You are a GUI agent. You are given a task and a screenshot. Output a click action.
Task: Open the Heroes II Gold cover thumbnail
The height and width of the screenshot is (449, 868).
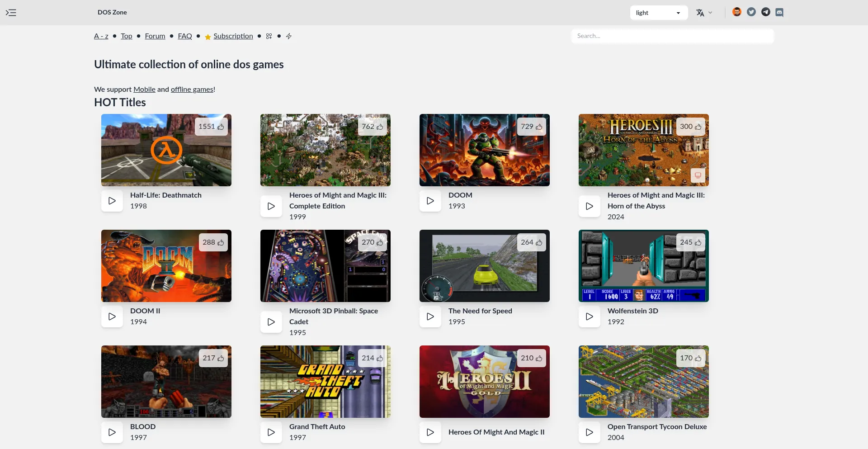[485, 382]
